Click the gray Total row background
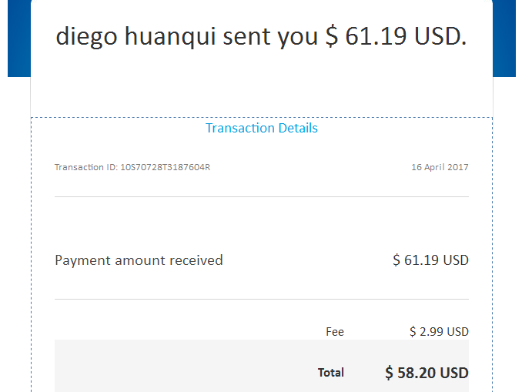 262,366
